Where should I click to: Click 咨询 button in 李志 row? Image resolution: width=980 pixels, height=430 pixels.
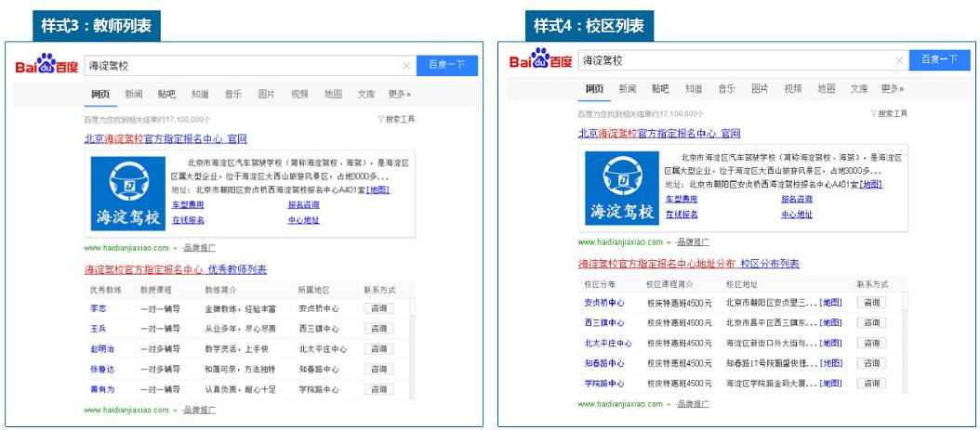pyautogui.click(x=378, y=308)
